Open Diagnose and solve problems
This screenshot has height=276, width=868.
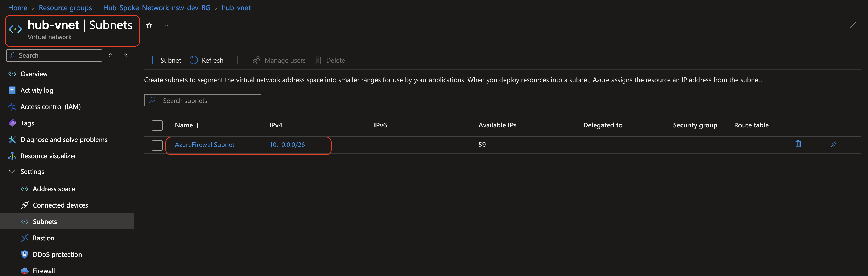pyautogui.click(x=12, y=139)
